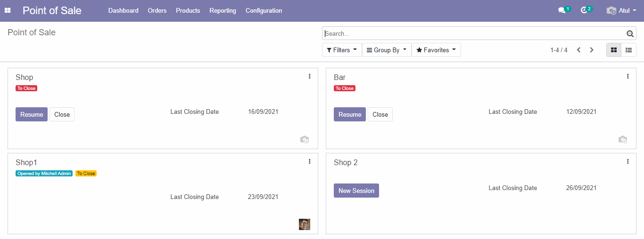The height and width of the screenshot is (239, 644).
Task: Open the Reporting menu
Action: 223,10
